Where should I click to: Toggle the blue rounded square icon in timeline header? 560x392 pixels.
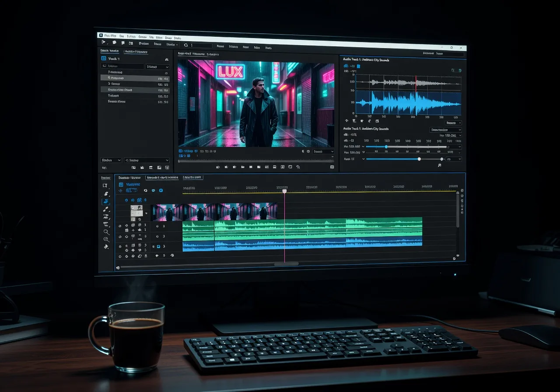pyautogui.click(x=161, y=191)
